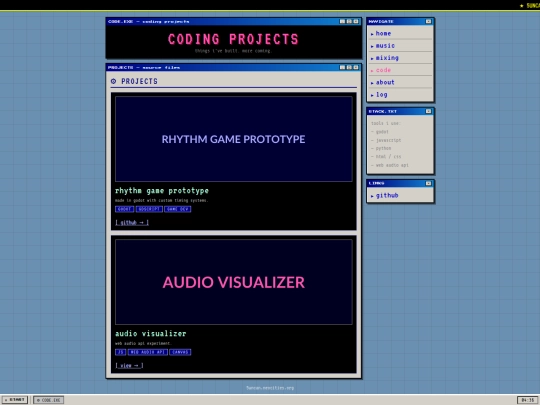540x405 pixels.
Task: Click the 'made in godot' description text
Action: (x=162, y=200)
